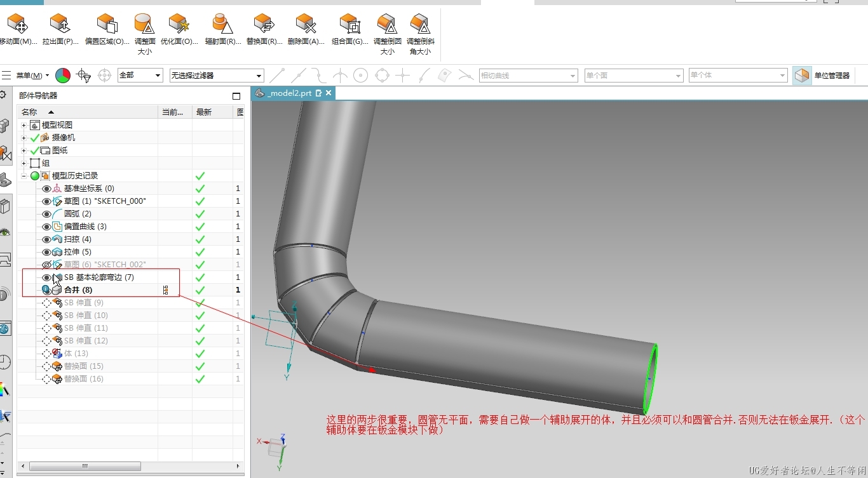
Task: Choose the 调整倒圆大小 resize blend tool
Action: pyautogui.click(x=388, y=34)
